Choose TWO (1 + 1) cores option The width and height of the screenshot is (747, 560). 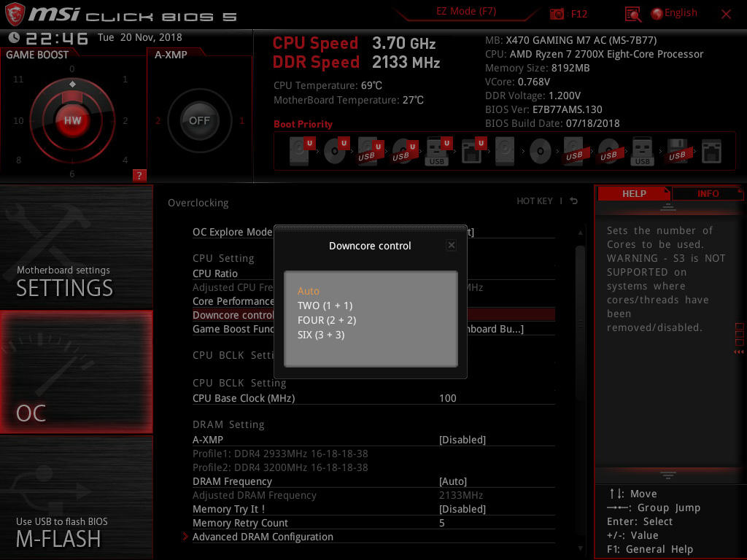tap(325, 306)
